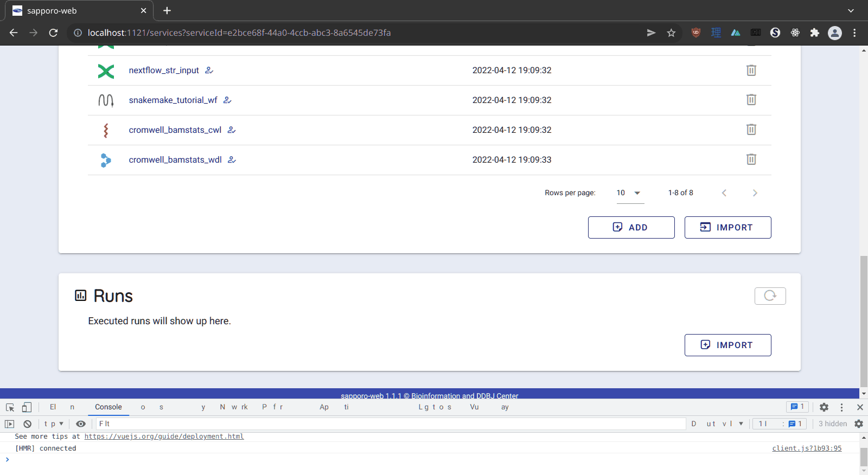Screen dimensions: 868x475
Task: Delete the cromwell_bamstats_wdl workflow
Action: point(751,159)
